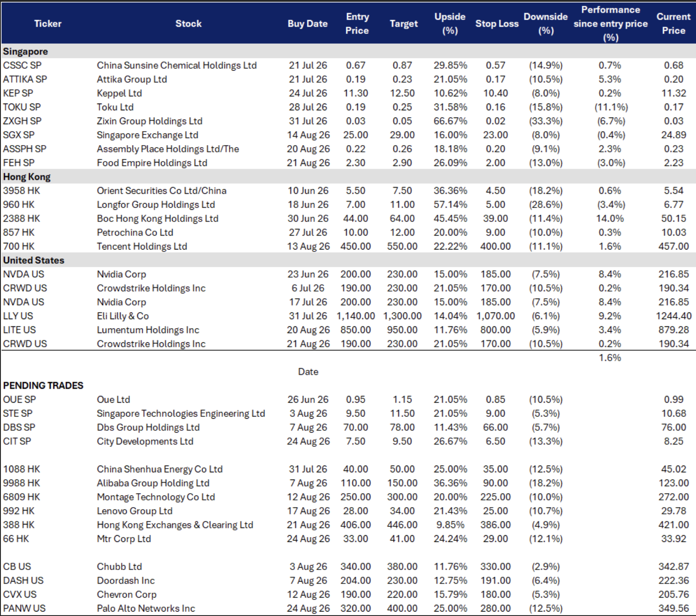Select China Shenhua Energy Co Ltd name
Viewport: 696px width, 616px height.
(x=160, y=469)
